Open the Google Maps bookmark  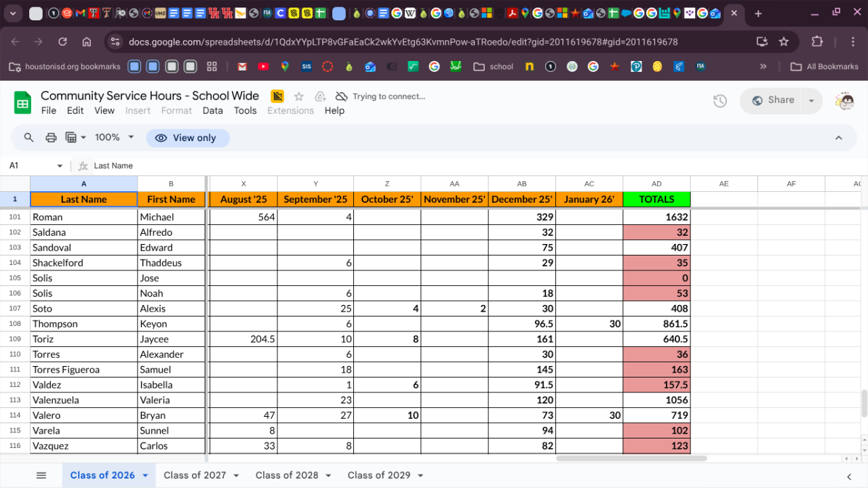click(x=285, y=66)
